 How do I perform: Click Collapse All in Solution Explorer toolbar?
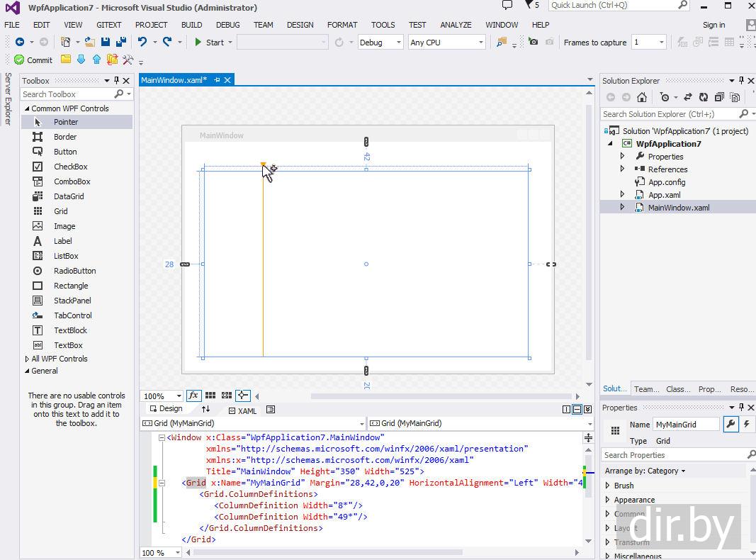tap(719, 97)
